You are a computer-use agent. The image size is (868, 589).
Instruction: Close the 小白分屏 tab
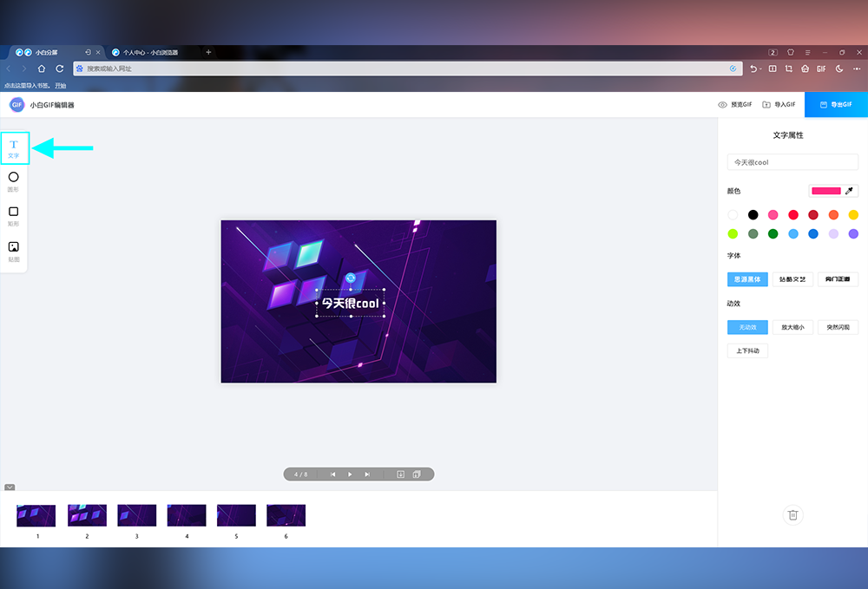click(98, 52)
